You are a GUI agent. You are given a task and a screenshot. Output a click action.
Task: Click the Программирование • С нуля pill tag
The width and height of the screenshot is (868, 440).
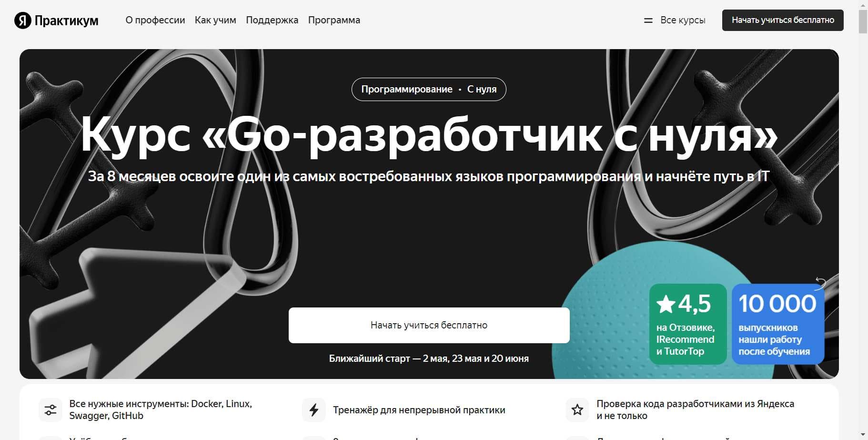pos(429,89)
